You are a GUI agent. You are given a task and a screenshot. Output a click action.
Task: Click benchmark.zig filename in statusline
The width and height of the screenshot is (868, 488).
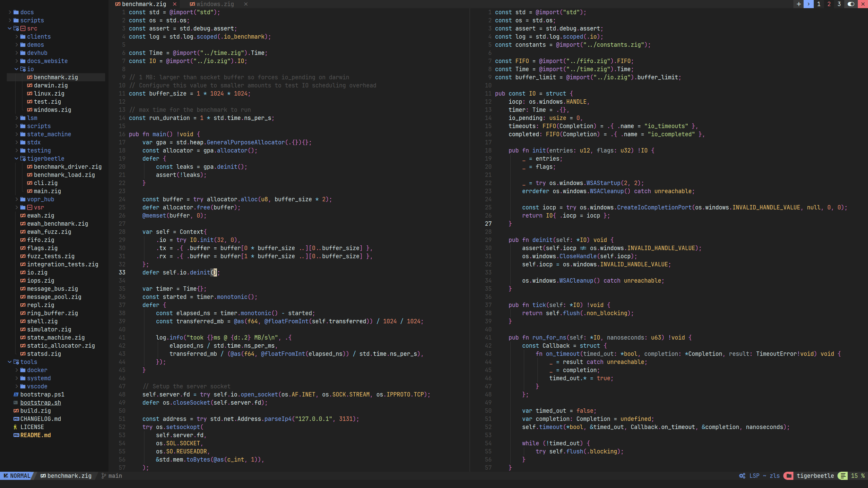tap(69, 476)
